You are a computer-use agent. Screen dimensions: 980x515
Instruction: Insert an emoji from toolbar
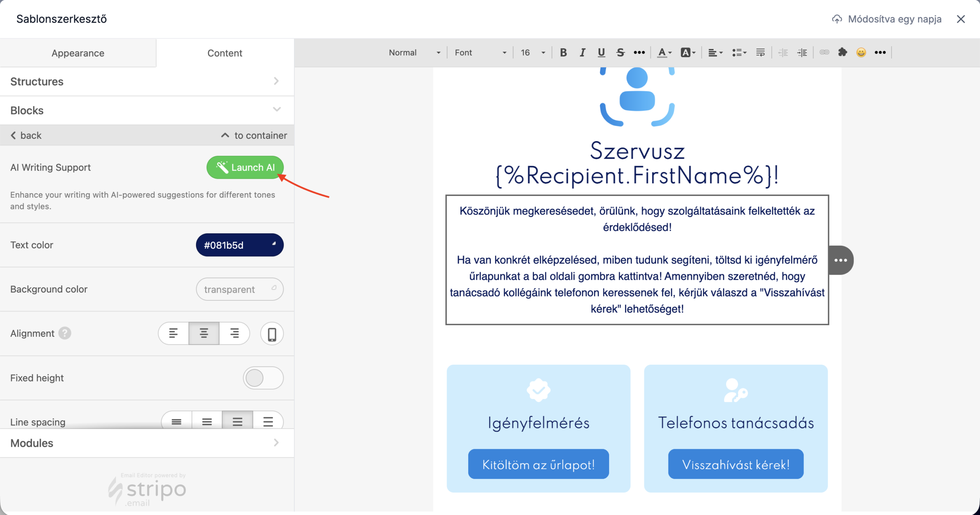(x=861, y=52)
